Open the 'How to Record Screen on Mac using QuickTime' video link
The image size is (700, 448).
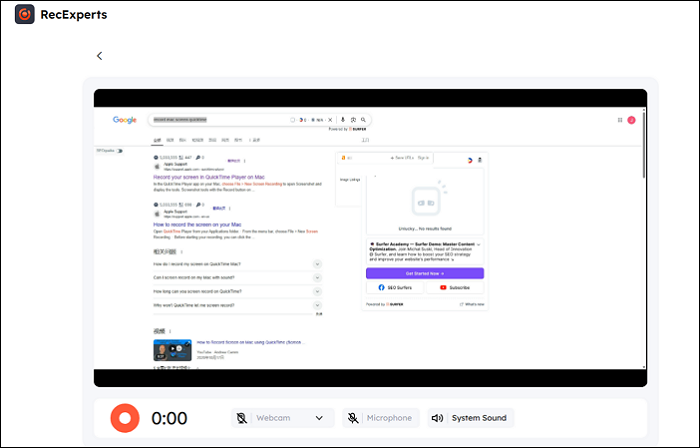pyautogui.click(x=251, y=342)
